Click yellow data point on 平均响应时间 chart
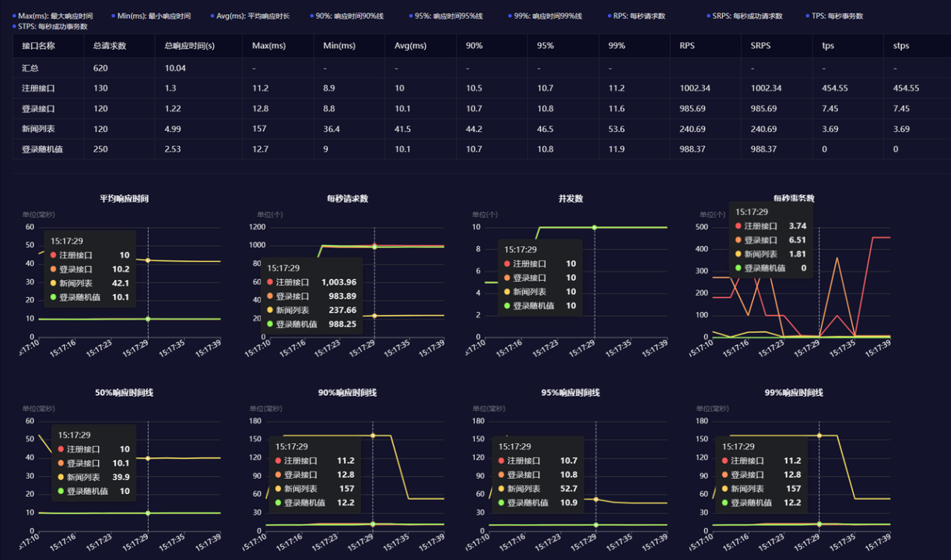951x560 pixels. [148, 260]
